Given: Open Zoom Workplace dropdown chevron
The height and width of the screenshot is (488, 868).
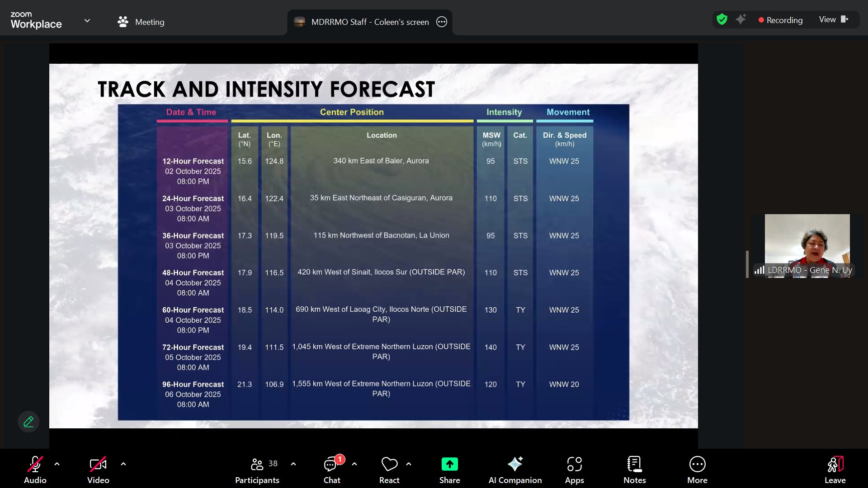Looking at the screenshot, I should [x=87, y=20].
